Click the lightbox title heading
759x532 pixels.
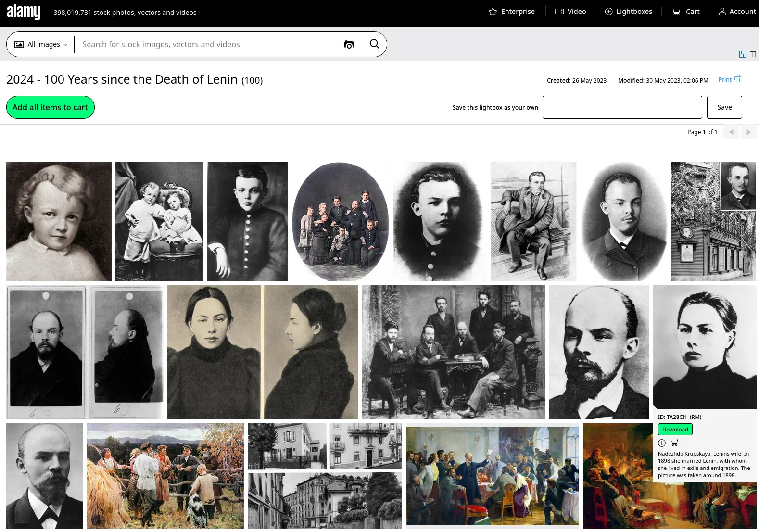coord(134,79)
